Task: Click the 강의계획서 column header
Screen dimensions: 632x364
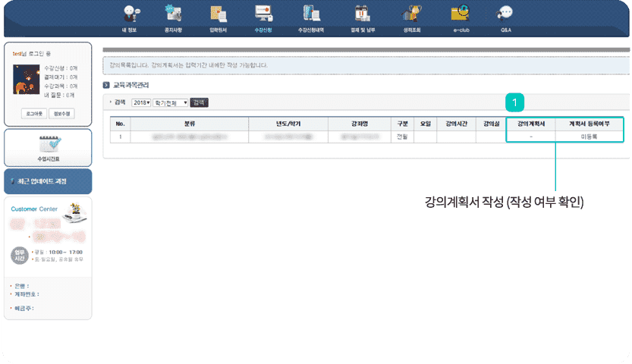Action: (531, 123)
